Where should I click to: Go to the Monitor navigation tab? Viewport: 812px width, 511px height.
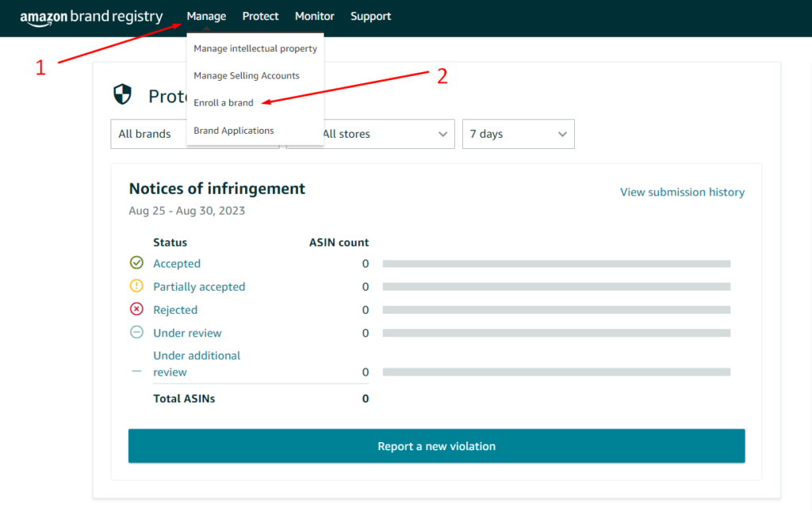click(314, 17)
